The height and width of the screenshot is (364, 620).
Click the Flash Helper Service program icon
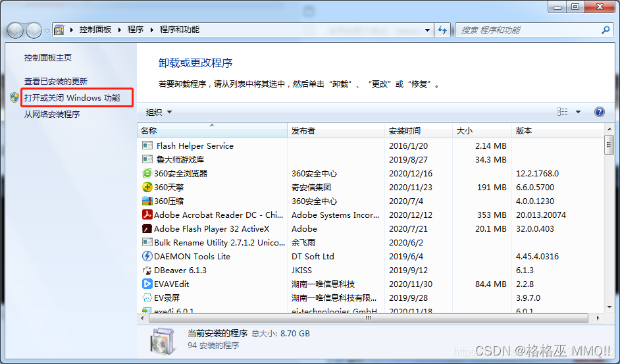[147, 145]
